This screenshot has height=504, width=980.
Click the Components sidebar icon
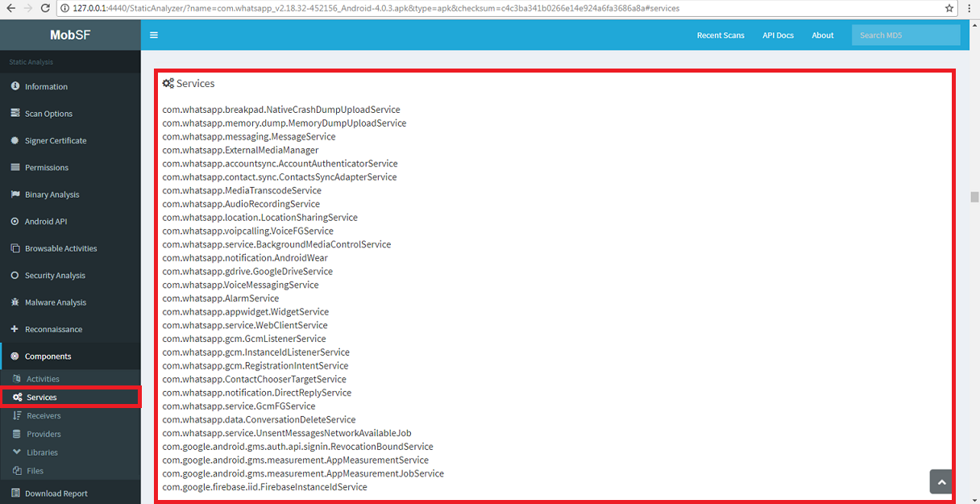coord(15,356)
